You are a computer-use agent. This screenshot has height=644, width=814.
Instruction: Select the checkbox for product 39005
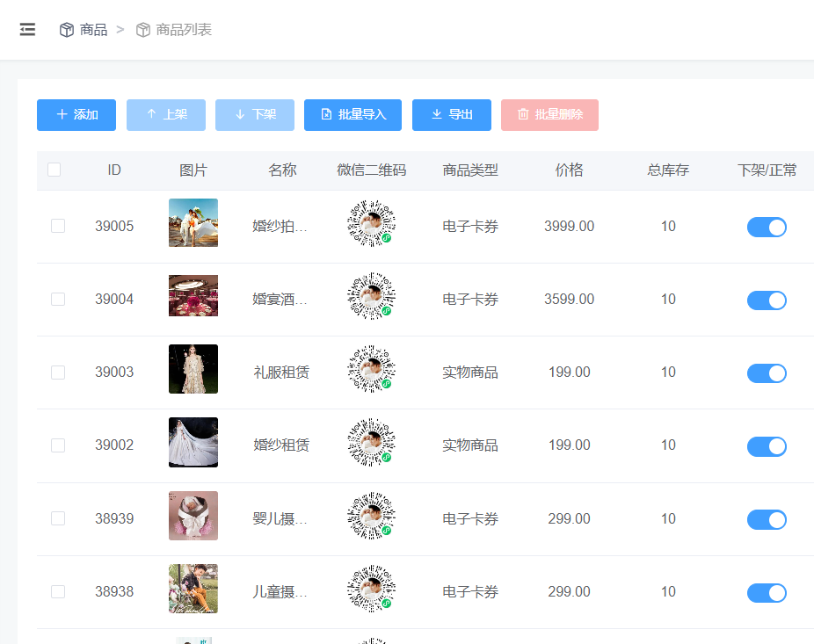pyautogui.click(x=58, y=226)
